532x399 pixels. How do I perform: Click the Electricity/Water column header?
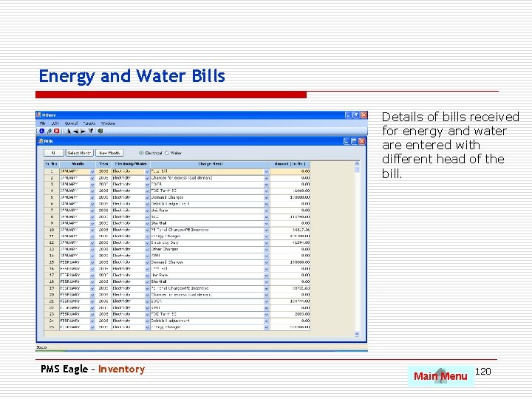point(131,164)
